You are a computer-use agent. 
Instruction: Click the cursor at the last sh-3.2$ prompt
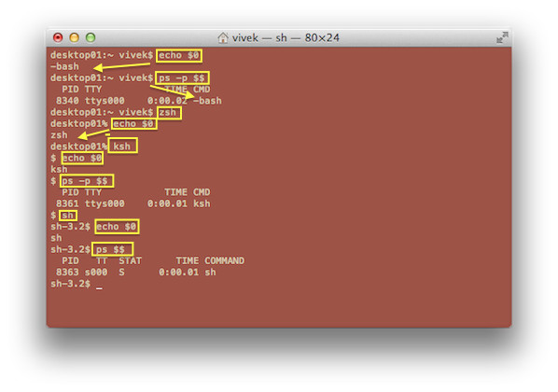point(99,285)
